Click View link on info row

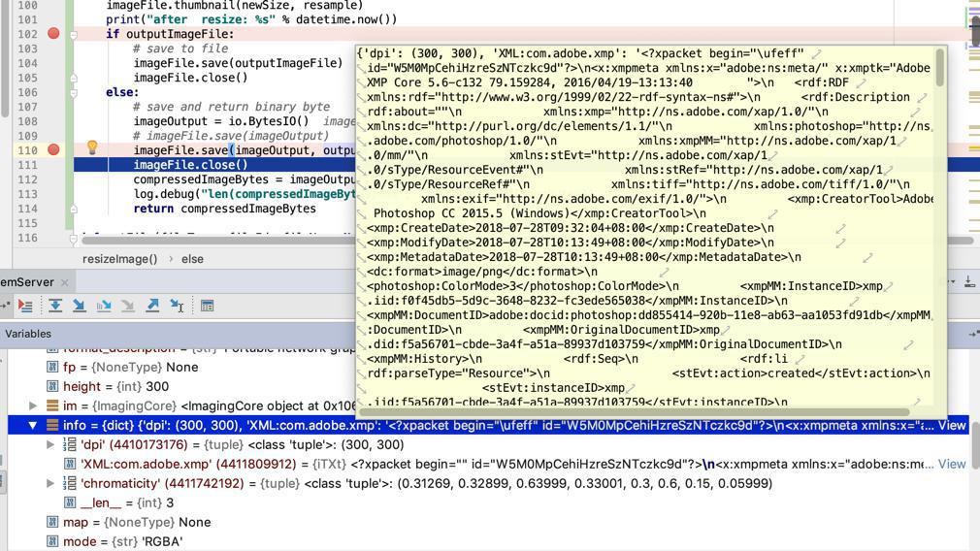click(x=952, y=426)
